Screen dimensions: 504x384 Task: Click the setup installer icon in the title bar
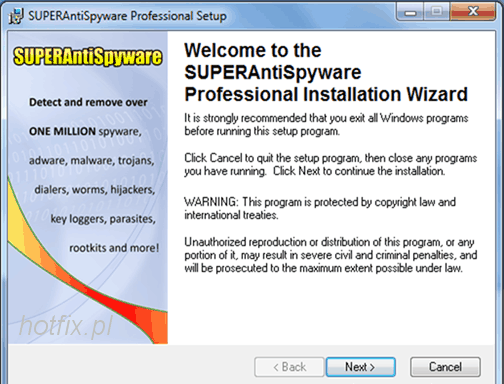(16, 16)
